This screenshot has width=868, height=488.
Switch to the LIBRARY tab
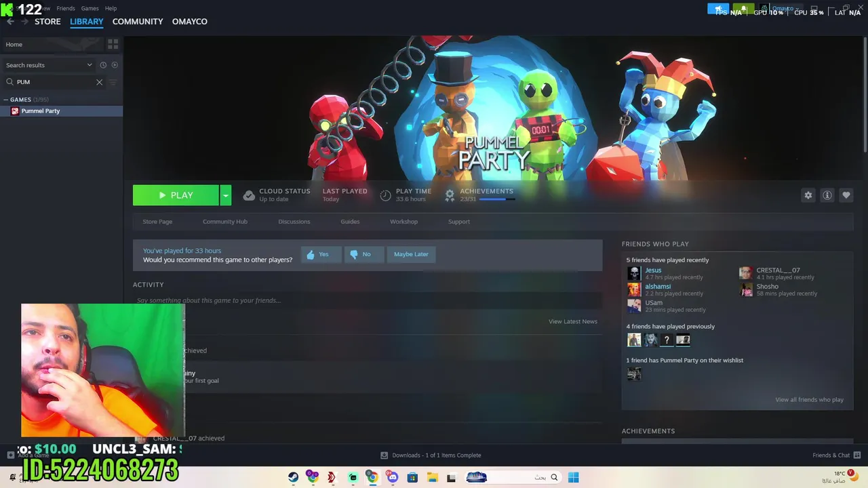point(87,22)
